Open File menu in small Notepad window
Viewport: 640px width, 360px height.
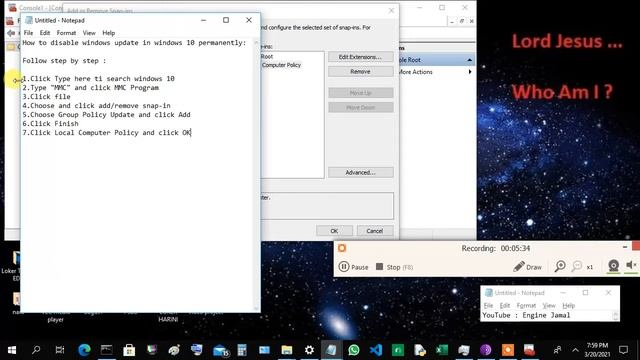pyautogui.click(x=488, y=305)
